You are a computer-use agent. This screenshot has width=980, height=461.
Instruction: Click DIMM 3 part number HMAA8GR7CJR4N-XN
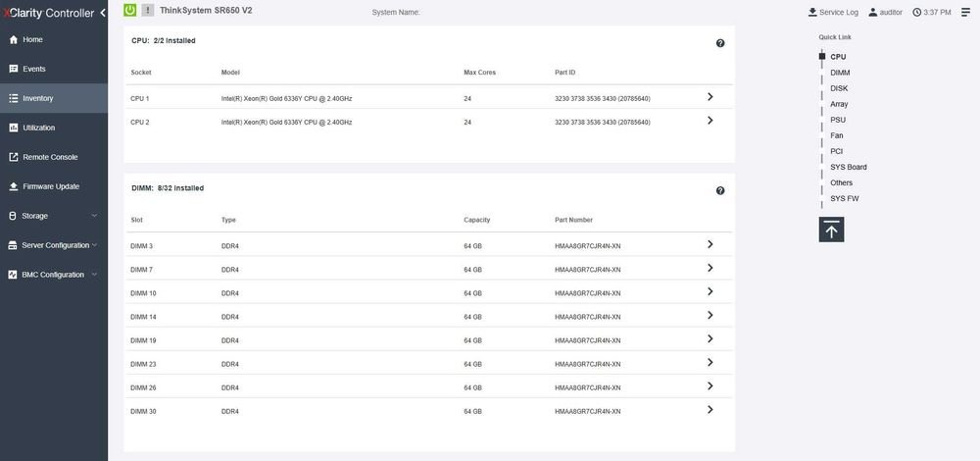pos(587,246)
